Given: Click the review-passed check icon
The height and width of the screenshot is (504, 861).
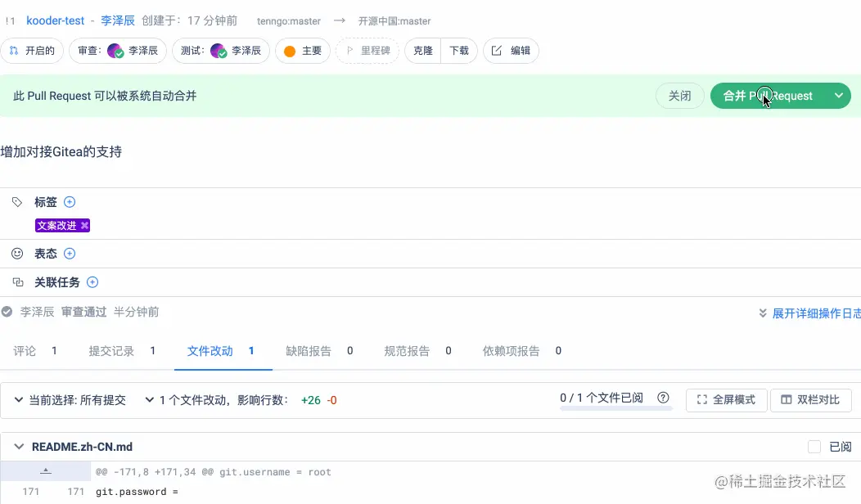Looking at the screenshot, I should click(7, 312).
